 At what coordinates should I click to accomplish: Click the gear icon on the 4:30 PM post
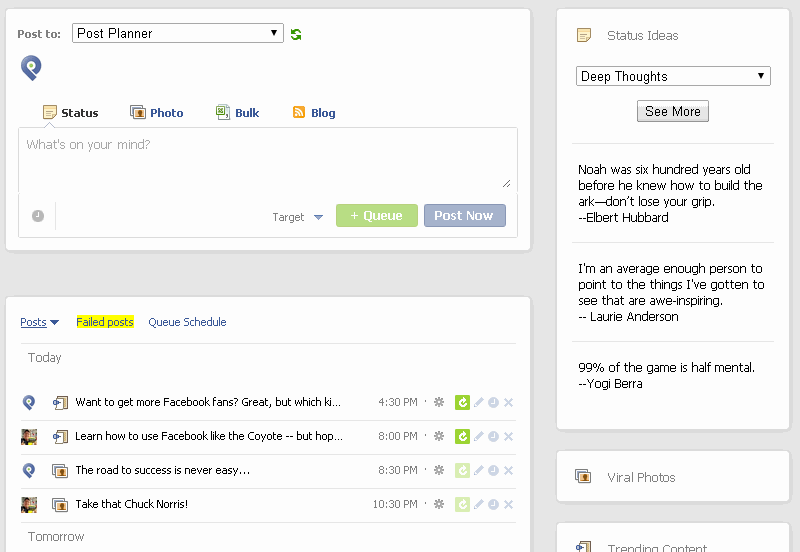point(438,403)
